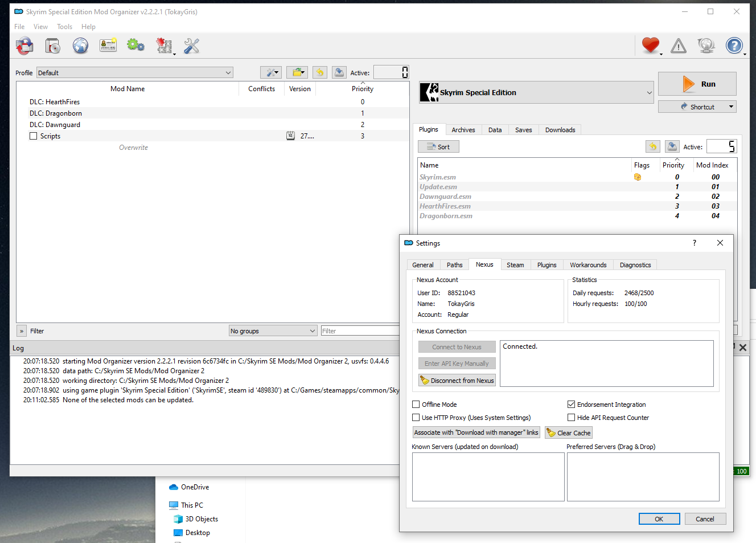The width and height of the screenshot is (756, 543).
Task: Click the Sort plugins button
Action: (438, 146)
